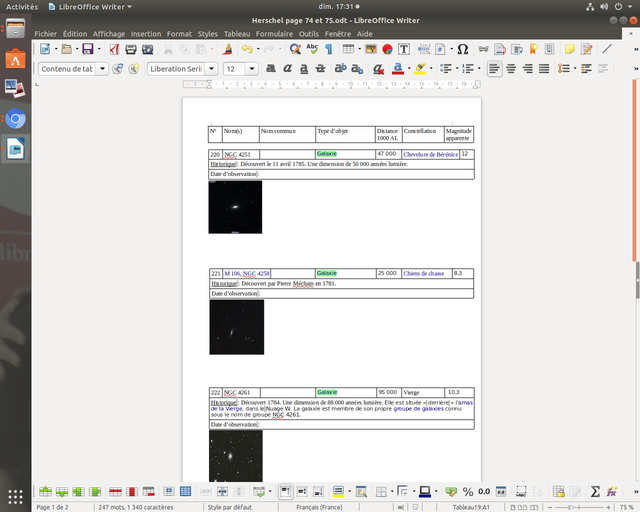Viewport: 640px width, 512px height.
Task: Open the Outils menu
Action: tap(309, 34)
